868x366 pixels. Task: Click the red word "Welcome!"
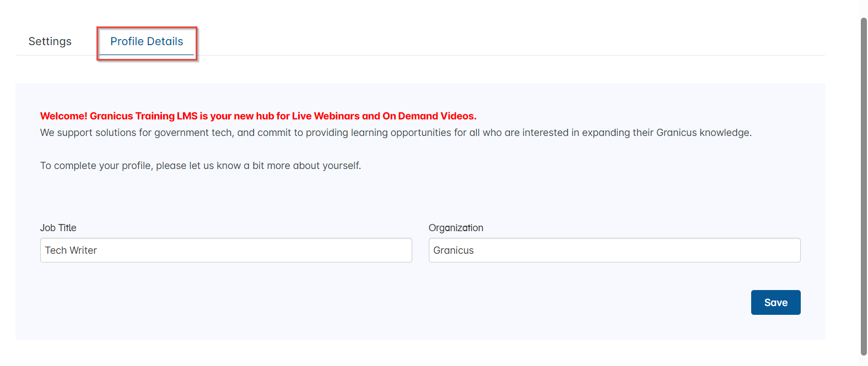pyautogui.click(x=63, y=116)
